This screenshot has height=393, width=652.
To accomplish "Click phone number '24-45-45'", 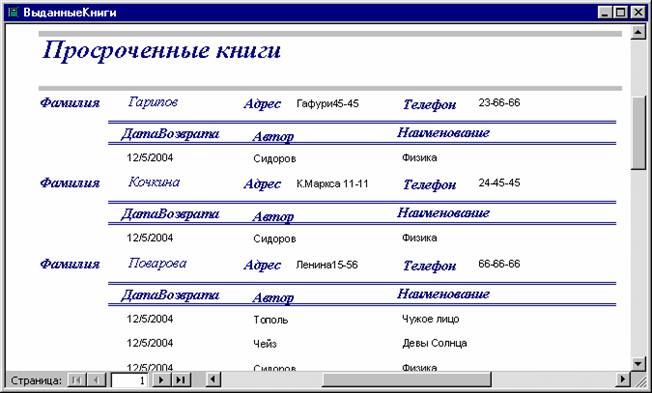I will [499, 183].
